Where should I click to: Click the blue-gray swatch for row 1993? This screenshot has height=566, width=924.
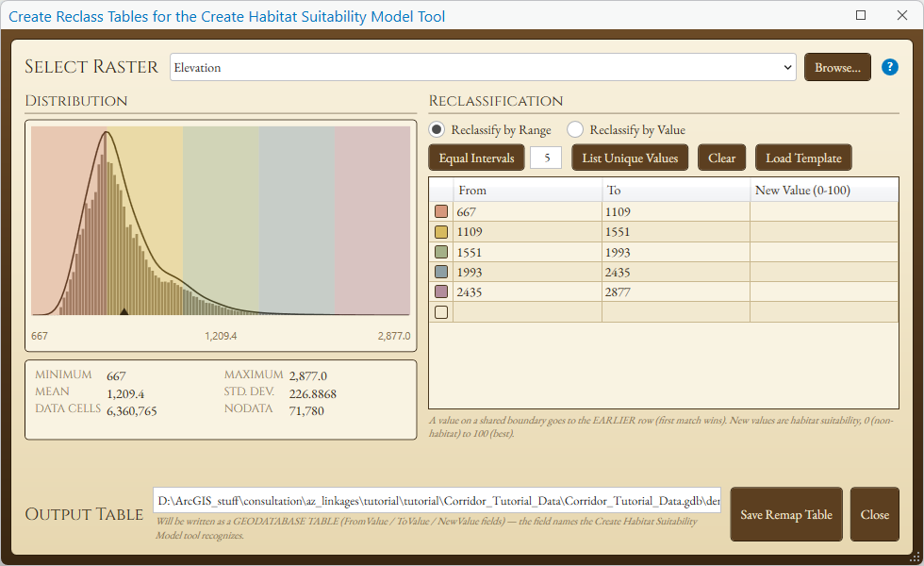tap(441, 272)
